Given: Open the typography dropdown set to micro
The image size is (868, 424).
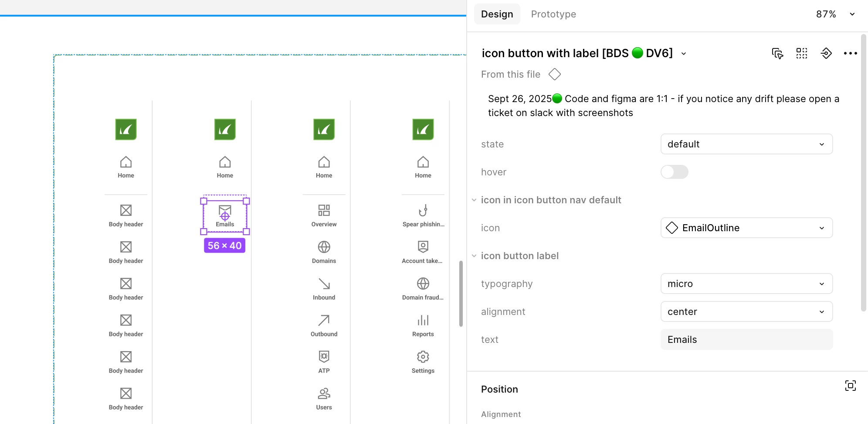Looking at the screenshot, I should pyautogui.click(x=746, y=284).
